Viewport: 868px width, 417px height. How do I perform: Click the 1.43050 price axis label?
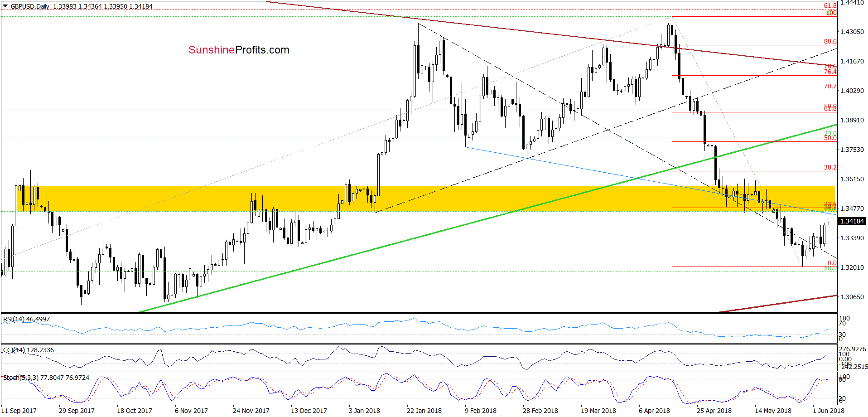coord(852,32)
